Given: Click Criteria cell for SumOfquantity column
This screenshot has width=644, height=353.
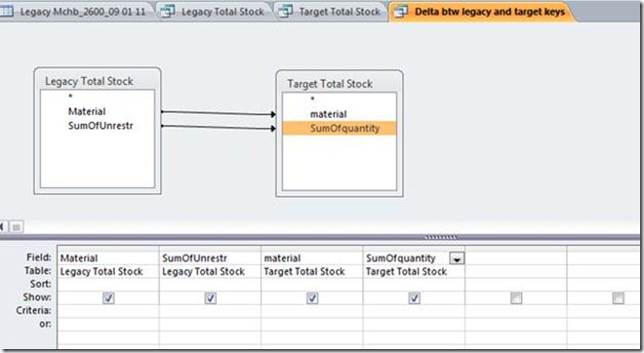Looking at the screenshot, I should [x=414, y=311].
